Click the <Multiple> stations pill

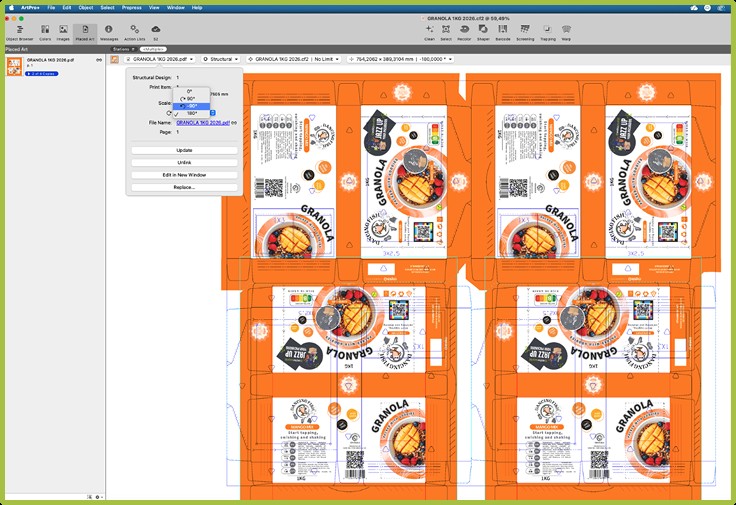pos(153,49)
